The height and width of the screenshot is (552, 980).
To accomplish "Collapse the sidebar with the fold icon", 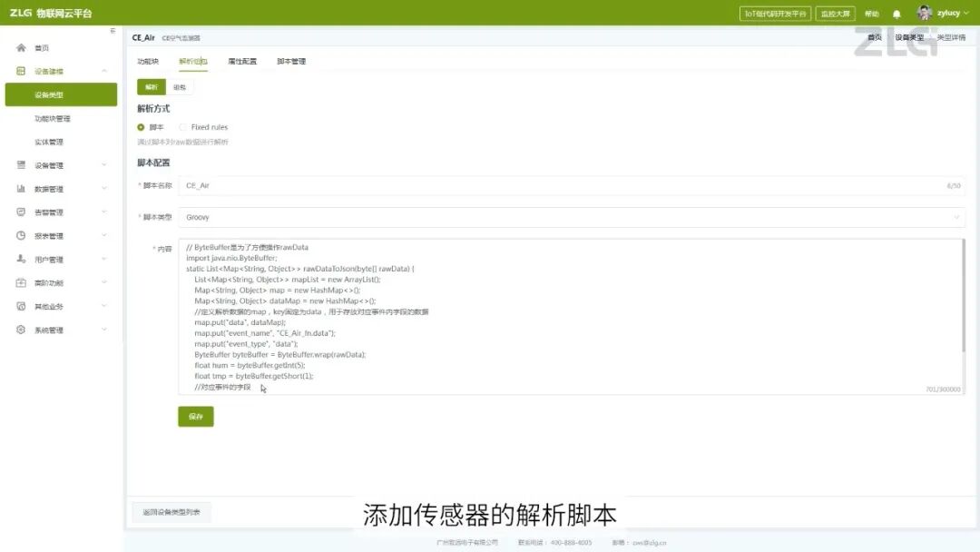I will [x=113, y=31].
